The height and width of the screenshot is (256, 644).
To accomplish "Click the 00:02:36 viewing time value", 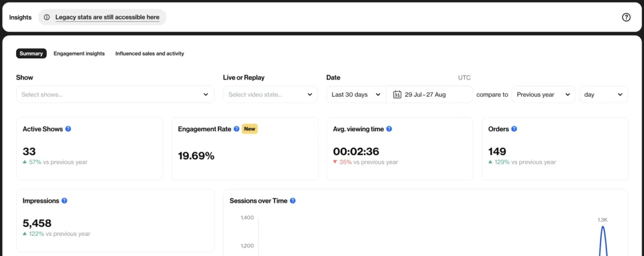I will pyautogui.click(x=356, y=151).
